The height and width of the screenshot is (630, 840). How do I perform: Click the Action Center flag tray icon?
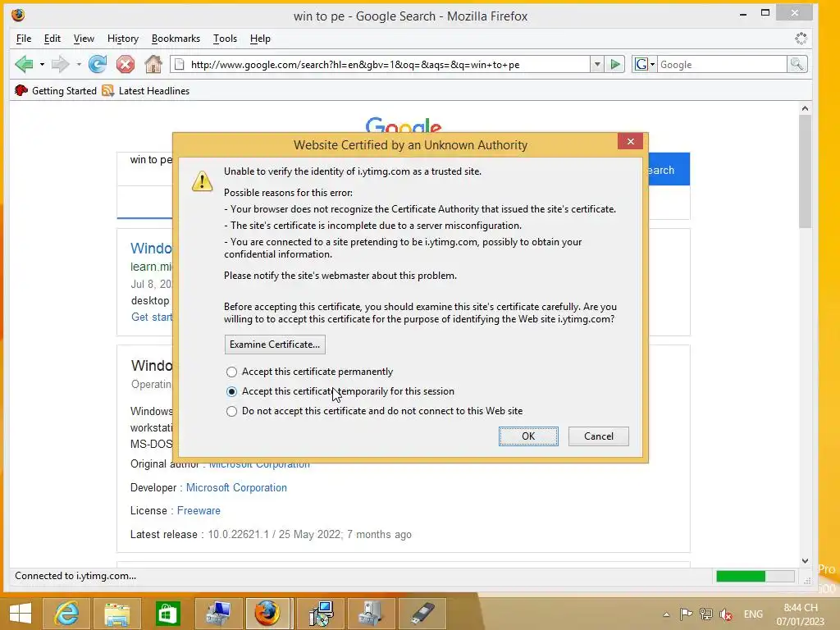(x=686, y=614)
